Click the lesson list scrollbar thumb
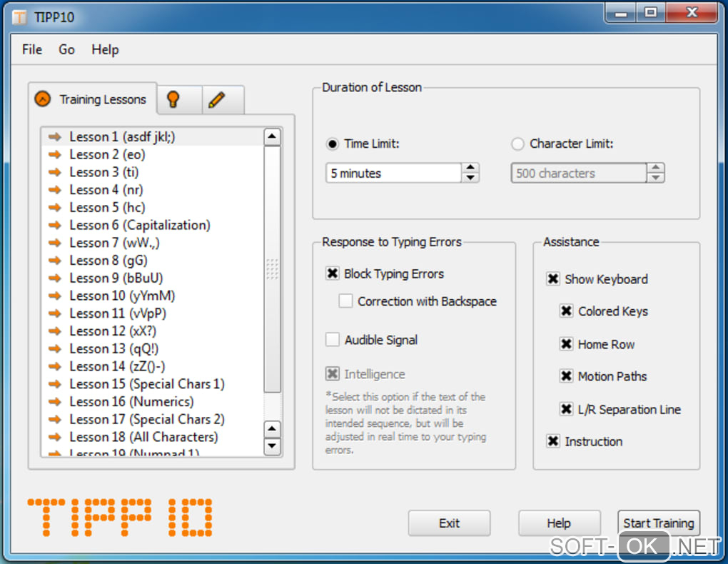Image resolution: width=728 pixels, height=564 pixels. tap(272, 269)
